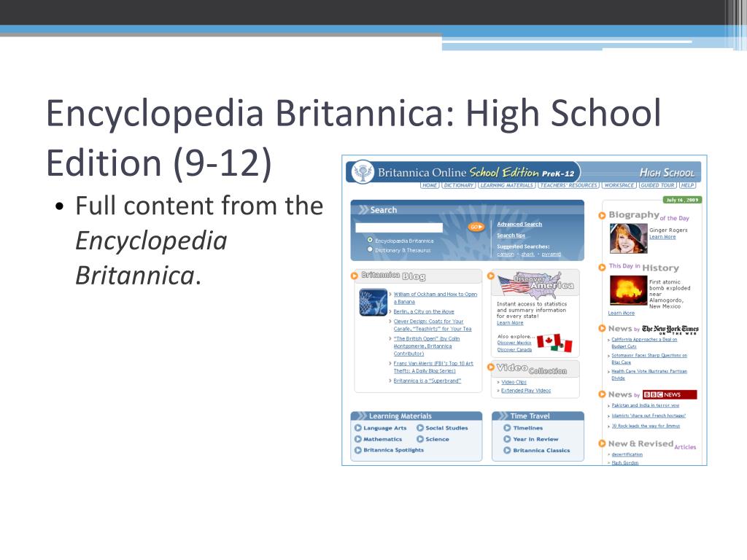Click into the search text field
This screenshot has width=747, height=560.
(399, 227)
